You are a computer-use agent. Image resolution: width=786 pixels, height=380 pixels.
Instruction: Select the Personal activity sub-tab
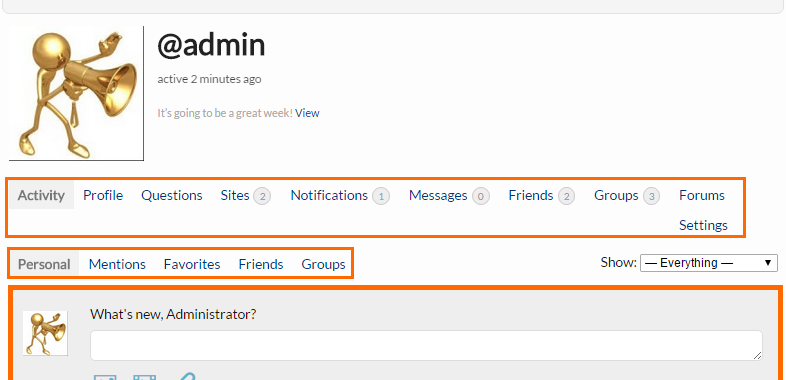(44, 264)
